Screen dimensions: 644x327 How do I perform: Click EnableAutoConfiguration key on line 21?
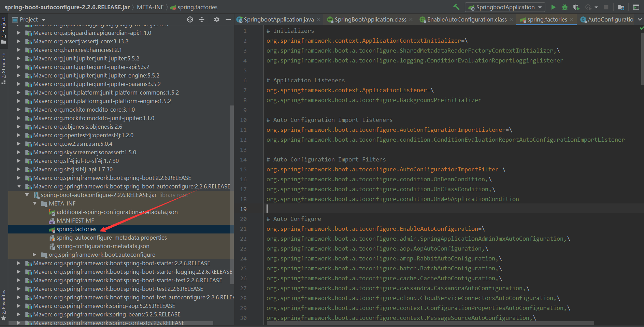point(372,229)
